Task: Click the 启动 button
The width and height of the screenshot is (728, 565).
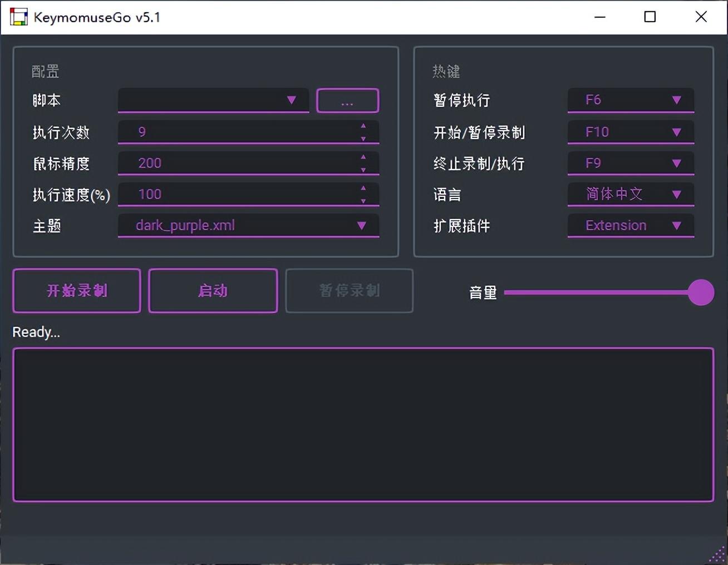Action: (213, 291)
